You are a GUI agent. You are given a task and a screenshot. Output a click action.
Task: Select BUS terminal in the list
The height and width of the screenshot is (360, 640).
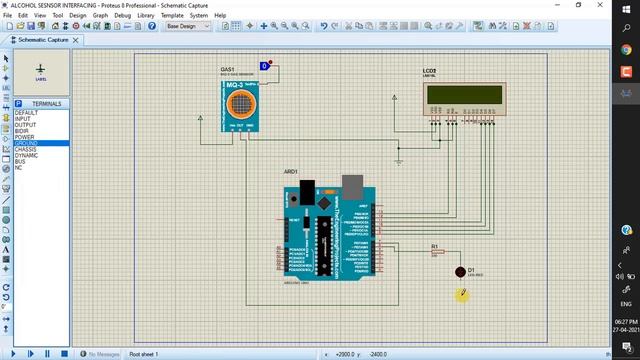point(41,162)
